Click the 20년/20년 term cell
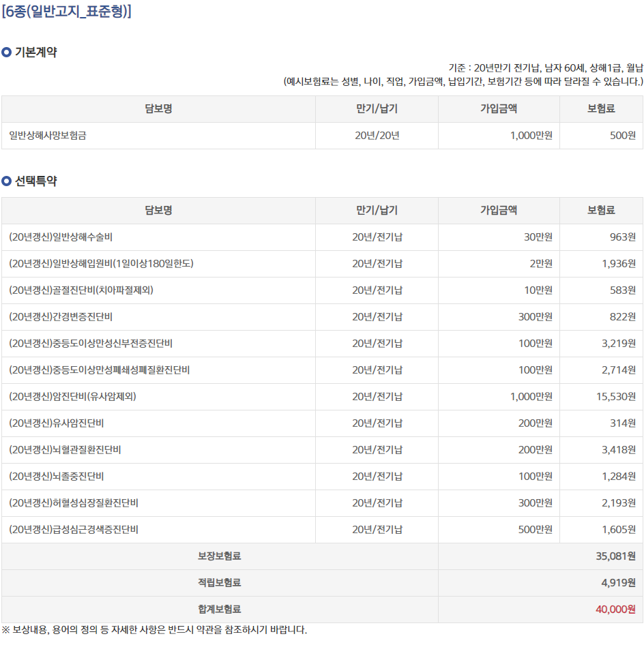Screen dimensions: 644x645 [377, 135]
